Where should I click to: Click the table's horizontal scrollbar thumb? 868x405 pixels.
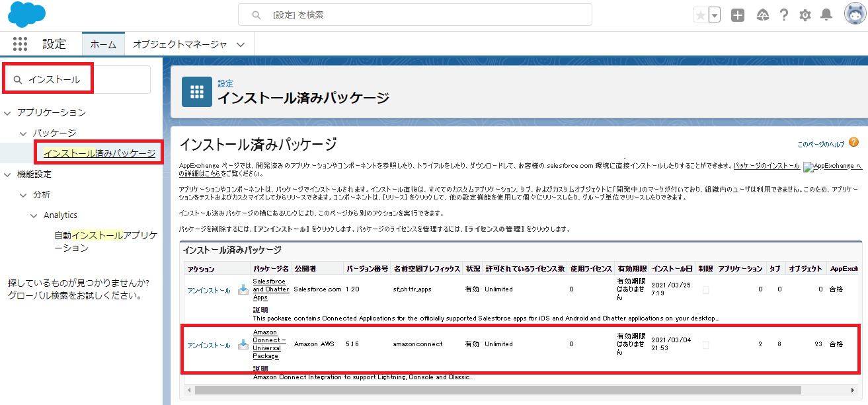click(x=498, y=390)
